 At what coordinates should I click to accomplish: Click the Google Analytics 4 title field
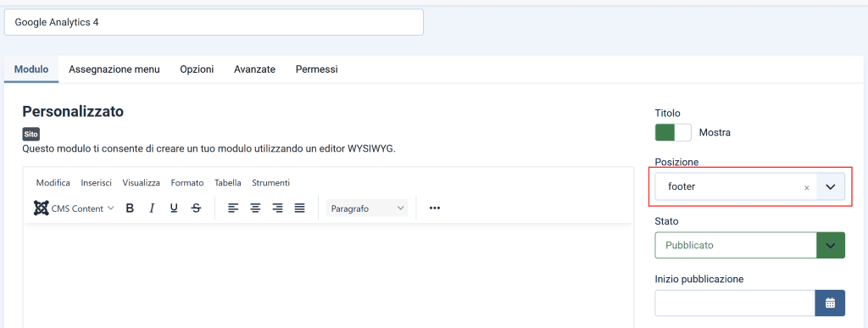click(x=214, y=22)
